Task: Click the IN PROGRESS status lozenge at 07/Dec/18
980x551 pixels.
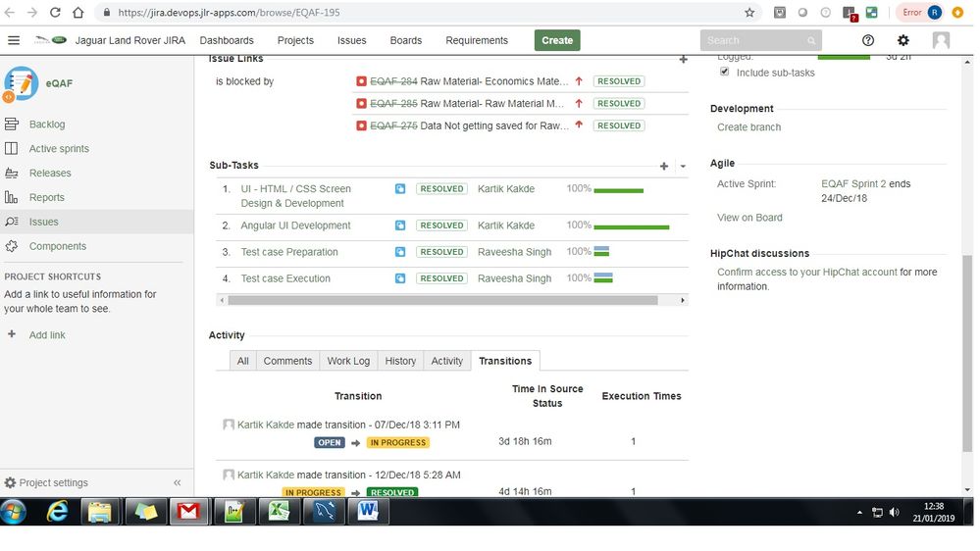Action: point(398,442)
